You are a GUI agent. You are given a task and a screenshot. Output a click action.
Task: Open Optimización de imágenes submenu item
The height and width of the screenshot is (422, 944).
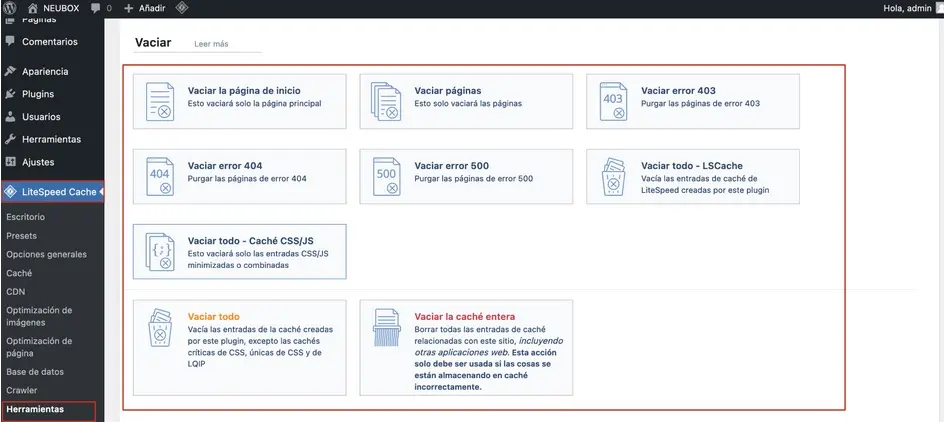(x=39, y=316)
